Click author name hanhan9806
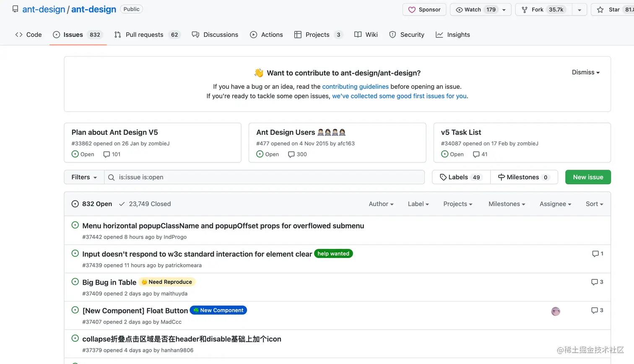Viewport: 634px width, 364px height. [x=177, y=350]
